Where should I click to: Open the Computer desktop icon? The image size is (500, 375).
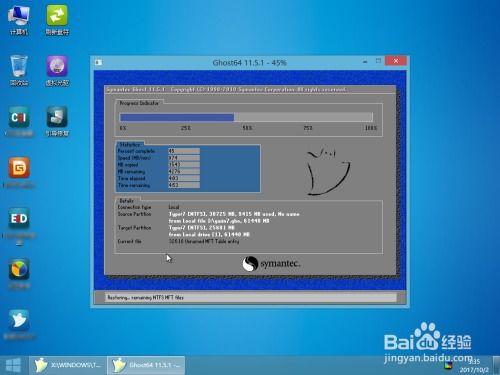pyautogui.click(x=19, y=19)
